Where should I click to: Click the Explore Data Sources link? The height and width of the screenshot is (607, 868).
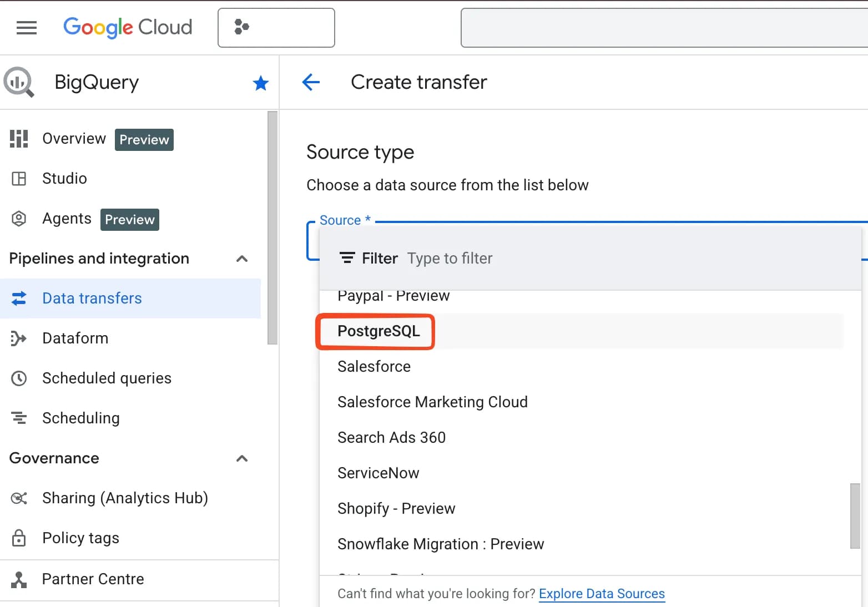pyautogui.click(x=602, y=594)
